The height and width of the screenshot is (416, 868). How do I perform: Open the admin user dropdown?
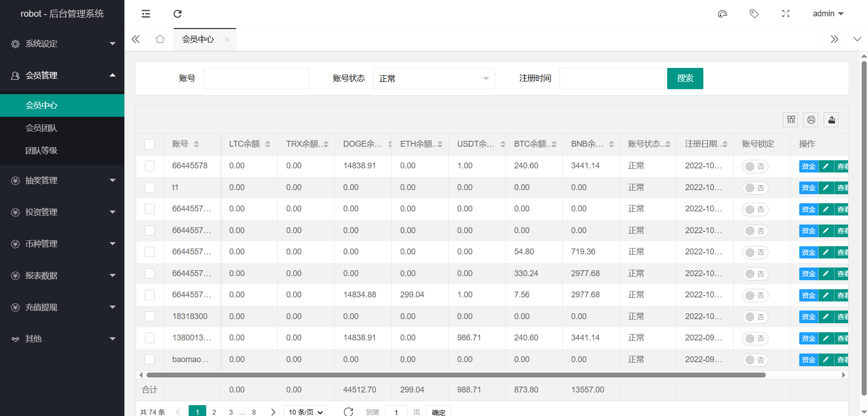828,14
